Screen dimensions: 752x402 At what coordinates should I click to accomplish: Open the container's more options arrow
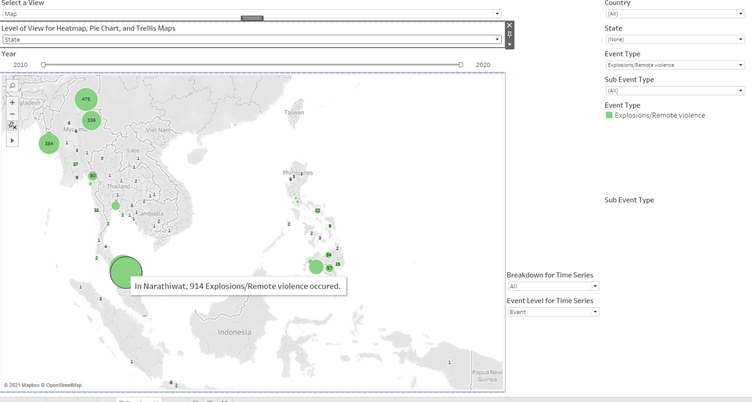tap(509, 44)
